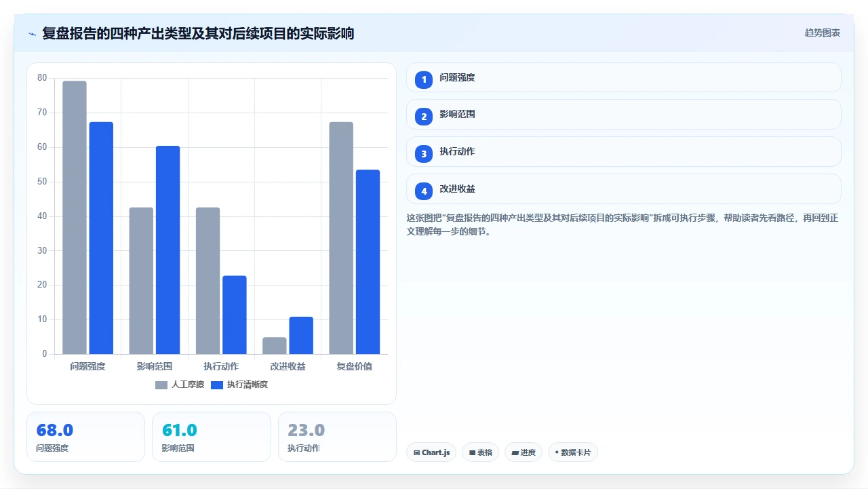Screen dimensions: 868x489
Task: Click the 复盘价值 x-axis label
Action: click(x=354, y=367)
